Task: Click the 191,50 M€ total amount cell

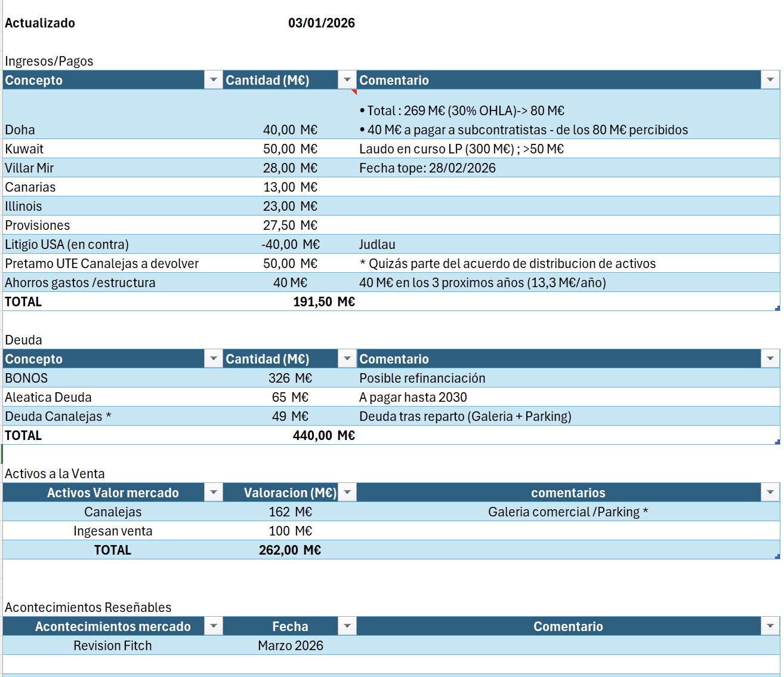Action: click(323, 301)
